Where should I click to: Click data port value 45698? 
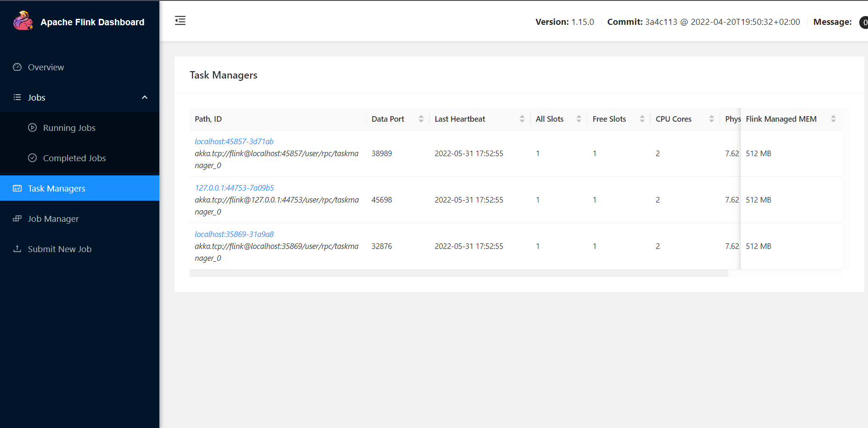[382, 200]
